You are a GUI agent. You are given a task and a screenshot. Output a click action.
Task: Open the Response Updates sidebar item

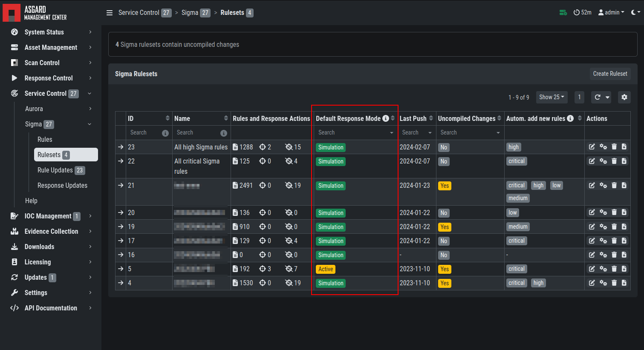click(x=62, y=186)
